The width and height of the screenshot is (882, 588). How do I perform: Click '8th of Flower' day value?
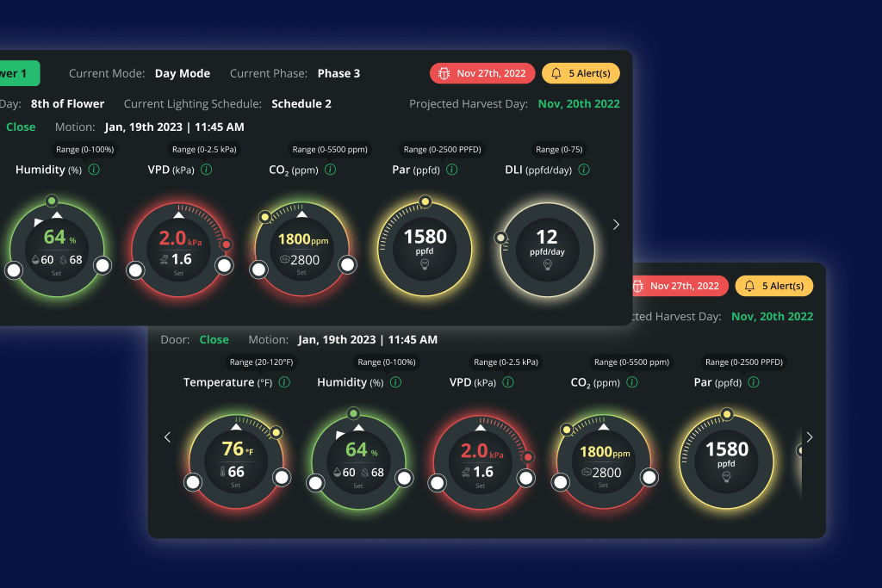pyautogui.click(x=67, y=104)
